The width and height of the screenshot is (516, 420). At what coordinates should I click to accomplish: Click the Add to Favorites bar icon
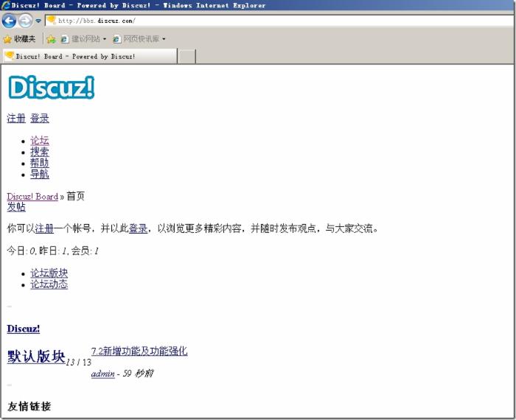click(x=51, y=39)
